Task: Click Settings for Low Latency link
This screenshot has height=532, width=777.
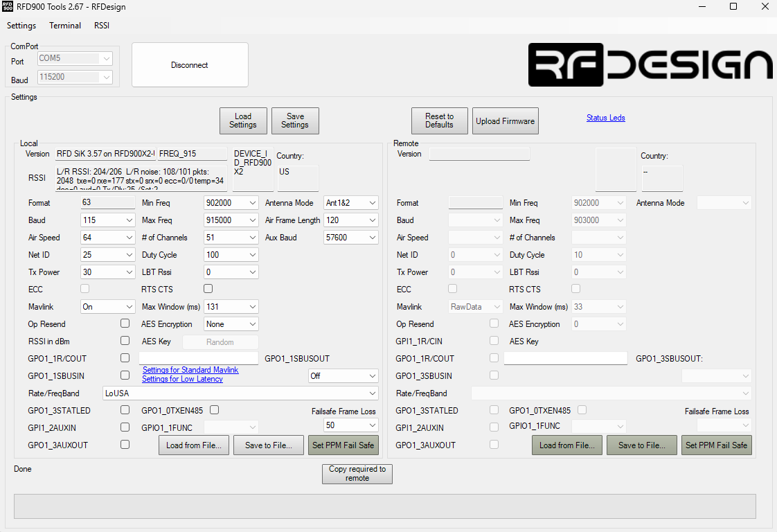Action: click(x=182, y=379)
